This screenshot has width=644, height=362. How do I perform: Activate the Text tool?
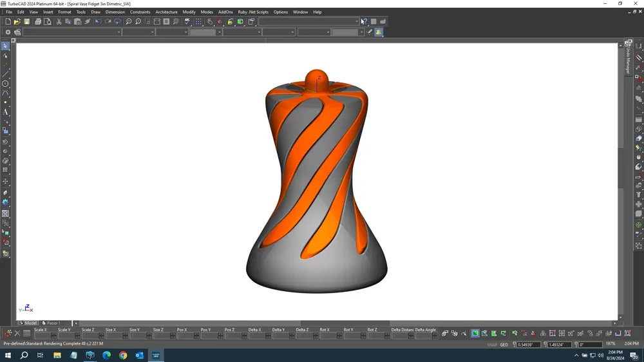5,112
